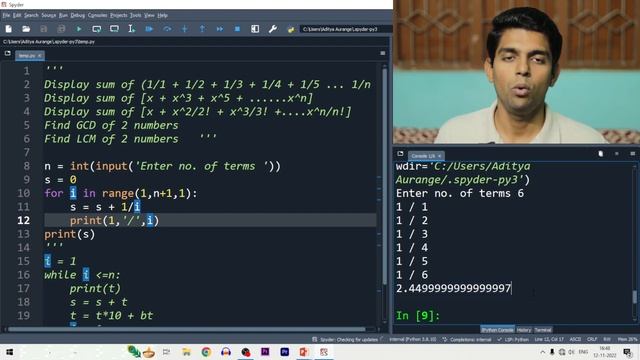
Task: Click the debugger step-over line icon
Action: (x=167, y=29)
